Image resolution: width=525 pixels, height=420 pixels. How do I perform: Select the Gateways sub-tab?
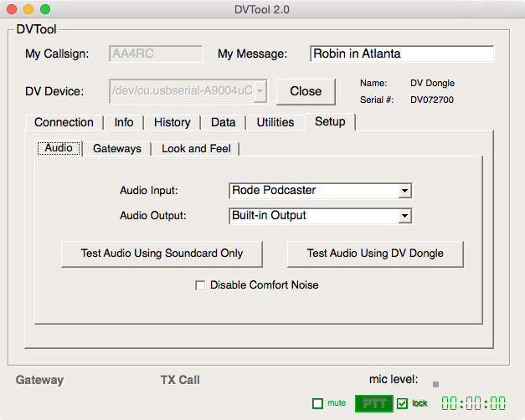click(x=117, y=148)
